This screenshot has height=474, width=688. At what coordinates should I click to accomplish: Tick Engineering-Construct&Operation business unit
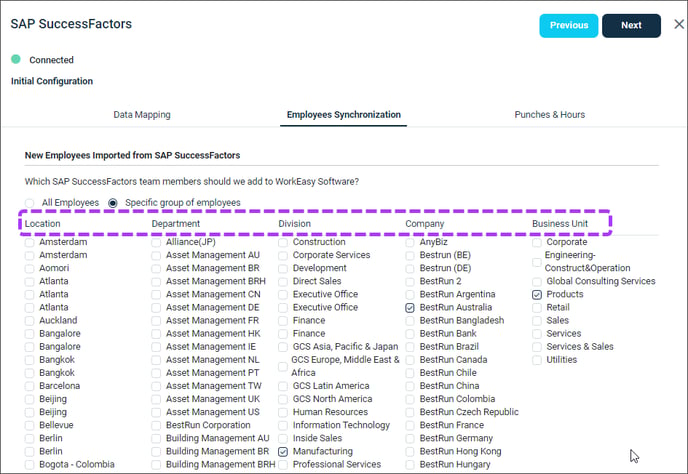pos(537,262)
